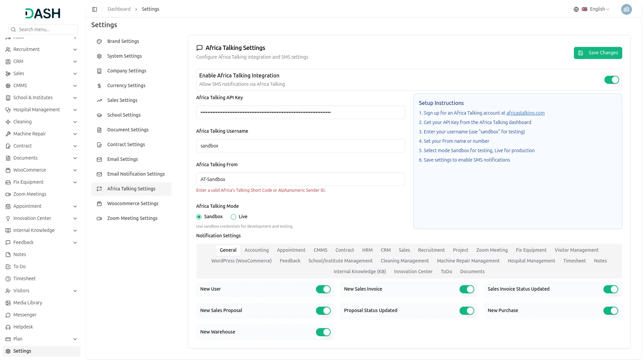The width and height of the screenshot is (644, 362).
Task: Open Email Notification Settings section
Action: pyautogui.click(x=131, y=174)
